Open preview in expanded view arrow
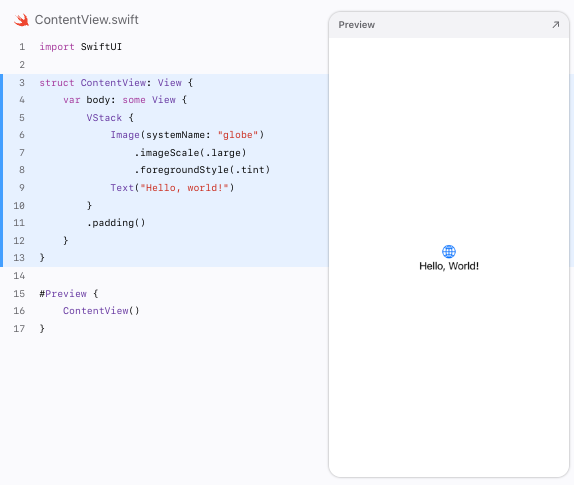This screenshot has height=485, width=574. click(x=556, y=25)
